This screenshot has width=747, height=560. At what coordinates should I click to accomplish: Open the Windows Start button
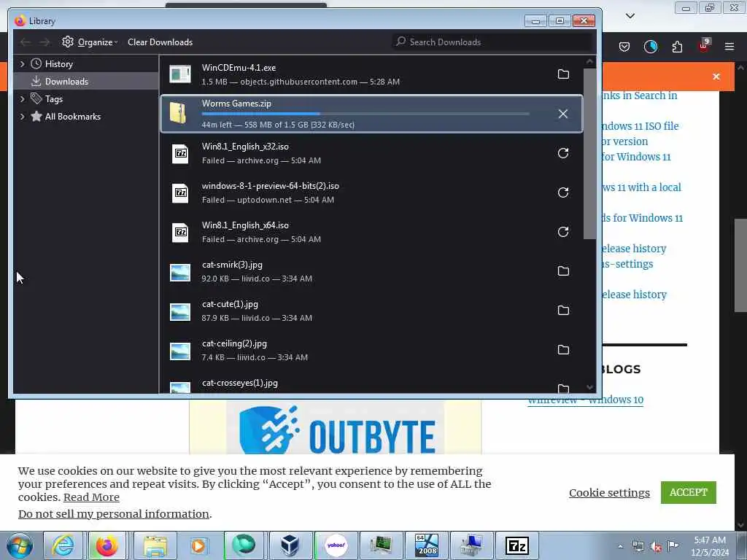click(x=20, y=545)
